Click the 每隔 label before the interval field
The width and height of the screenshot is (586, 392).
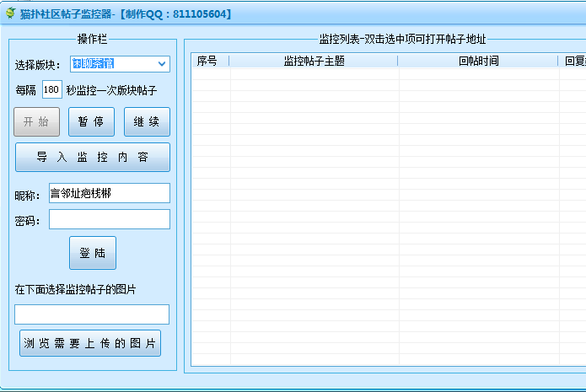click(25, 90)
